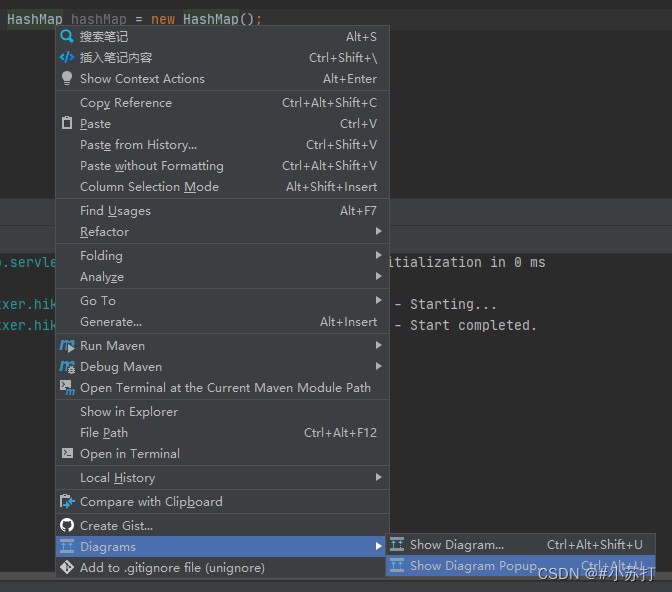
Task: Expand the Local History submenu arrow
Action: [x=378, y=477]
